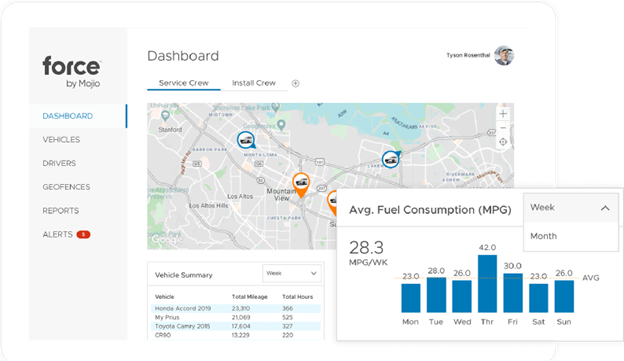The height and width of the screenshot is (361, 624).
Task: Click the Sunday fuel bar
Action: [x=564, y=297]
